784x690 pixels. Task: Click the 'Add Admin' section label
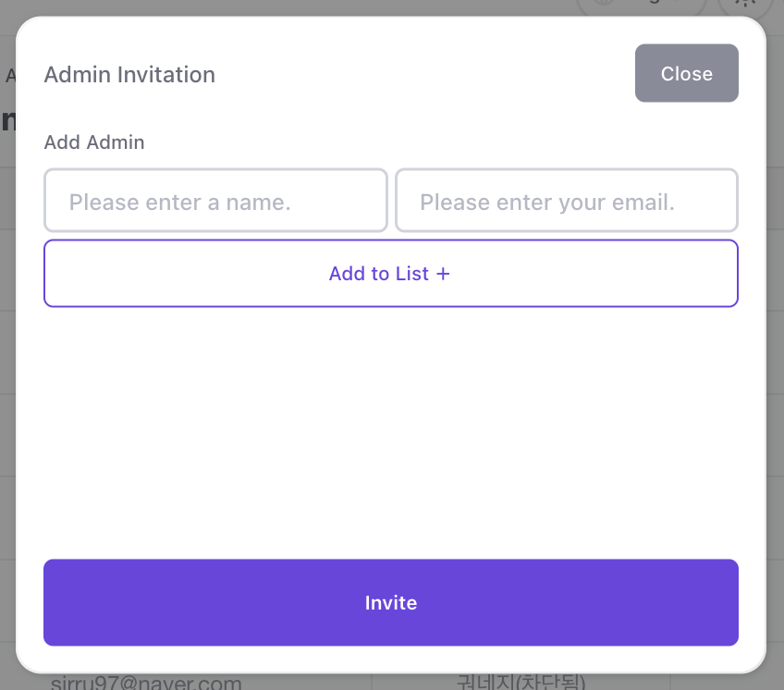[94, 142]
